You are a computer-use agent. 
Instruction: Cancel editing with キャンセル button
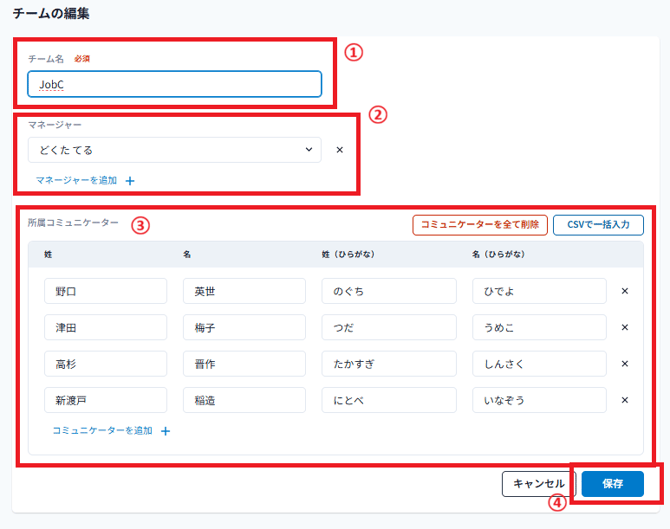539,484
